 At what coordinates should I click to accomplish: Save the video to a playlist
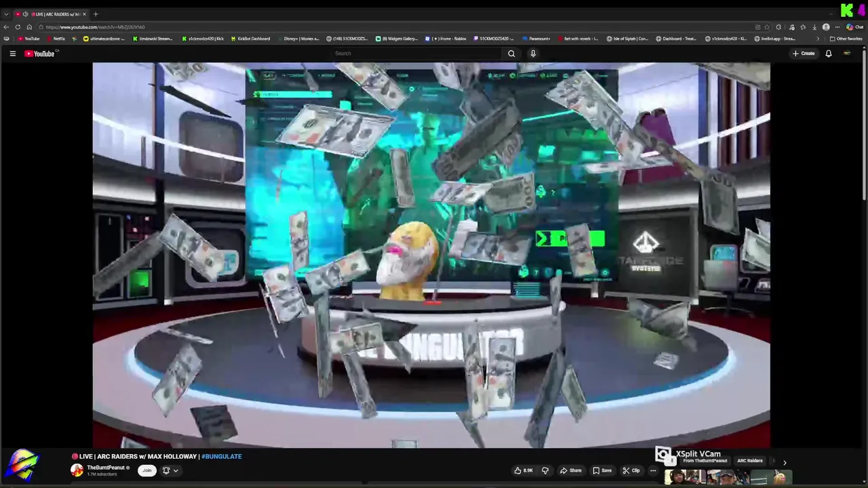[602, 470]
